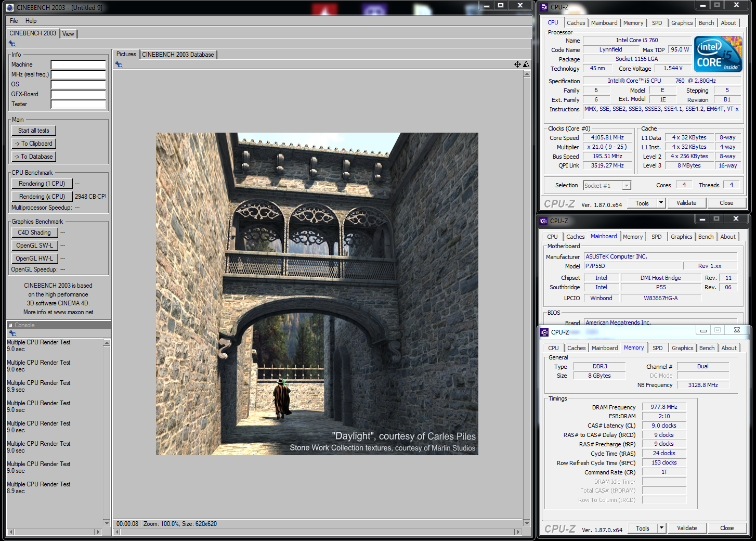Click the Intel Core i5 logo in CPU-Z
The height and width of the screenshot is (541, 756).
point(718,54)
